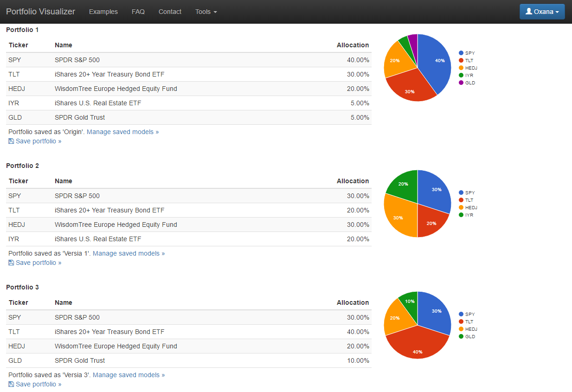Open the FAQ page
This screenshot has height=392, width=572.
click(138, 12)
